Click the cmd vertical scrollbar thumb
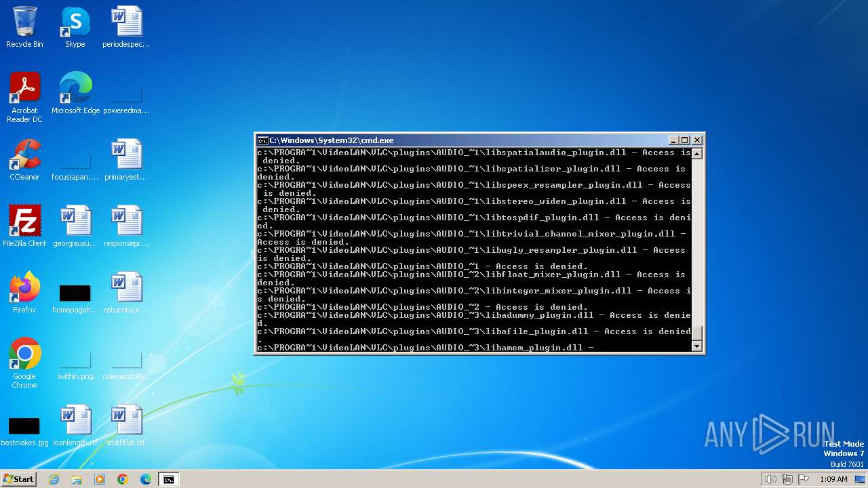This screenshot has height=488, width=868. coord(696,333)
